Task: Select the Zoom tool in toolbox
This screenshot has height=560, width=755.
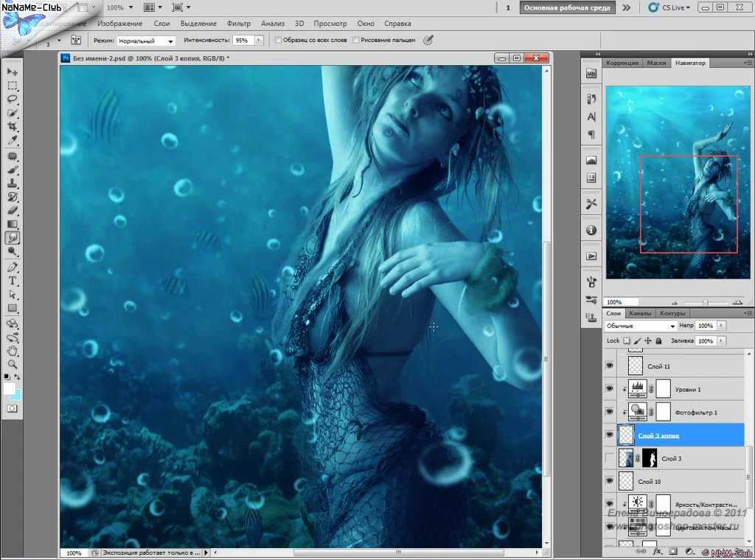Action: [x=12, y=364]
